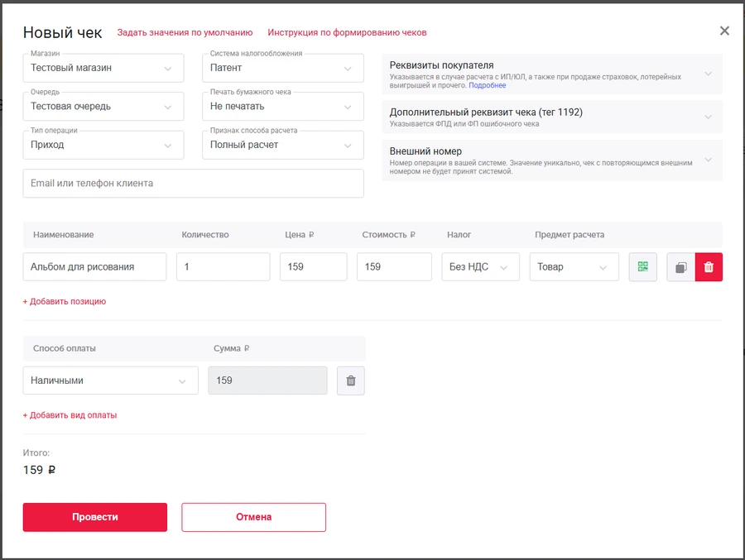Open the Система налогообложения dropdown
The height and width of the screenshot is (560, 745).
tap(282, 68)
